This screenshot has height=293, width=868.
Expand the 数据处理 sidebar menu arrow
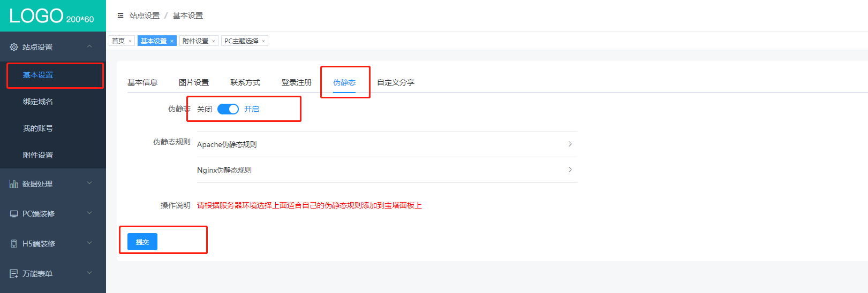tap(89, 183)
